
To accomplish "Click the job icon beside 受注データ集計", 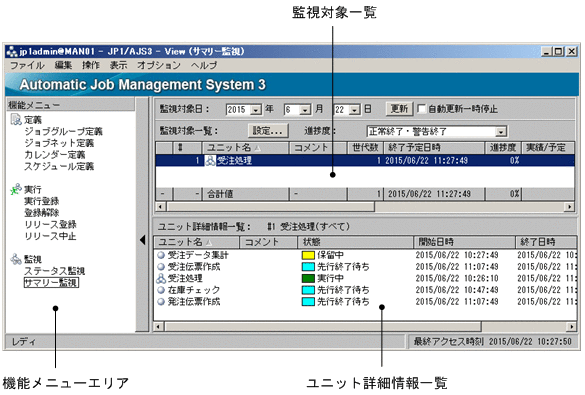I will [161, 255].
